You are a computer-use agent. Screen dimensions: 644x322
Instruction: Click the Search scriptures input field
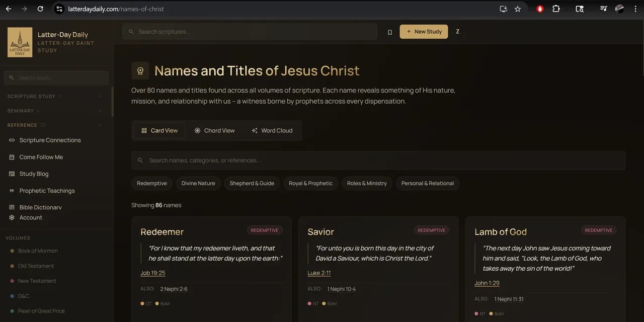click(x=250, y=32)
